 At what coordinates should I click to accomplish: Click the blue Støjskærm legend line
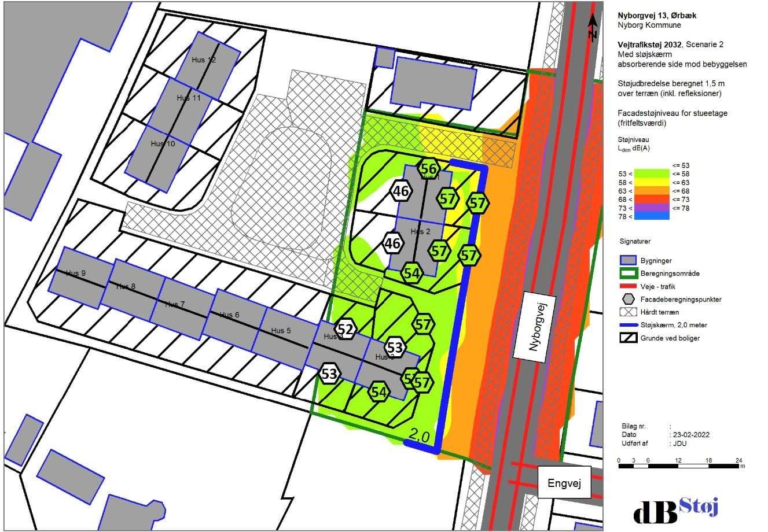point(628,325)
